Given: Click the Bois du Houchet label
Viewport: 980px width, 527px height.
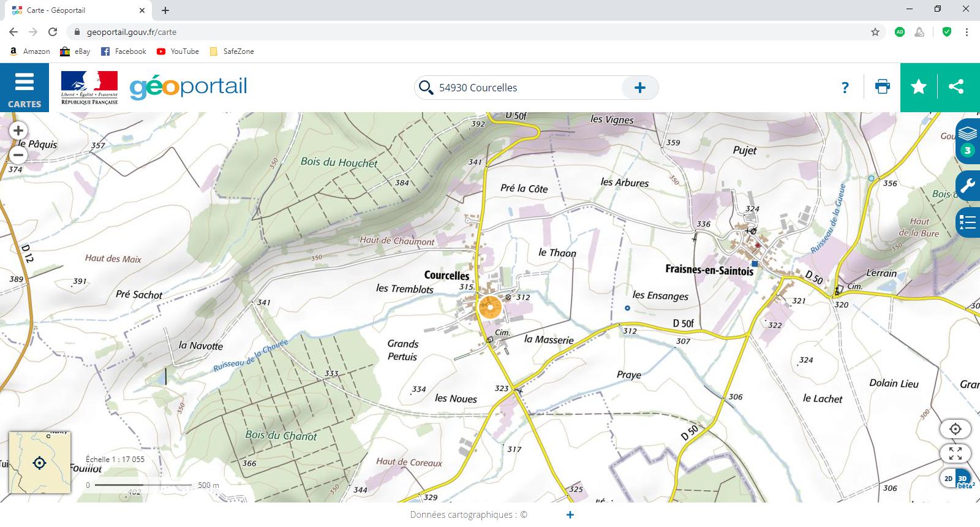Looking at the screenshot, I should (339, 162).
